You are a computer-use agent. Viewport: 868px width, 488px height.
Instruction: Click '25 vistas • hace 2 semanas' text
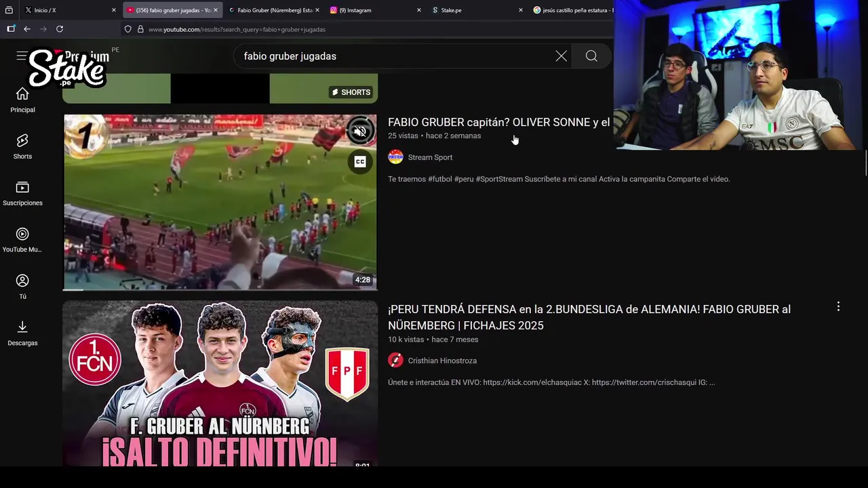click(x=434, y=136)
